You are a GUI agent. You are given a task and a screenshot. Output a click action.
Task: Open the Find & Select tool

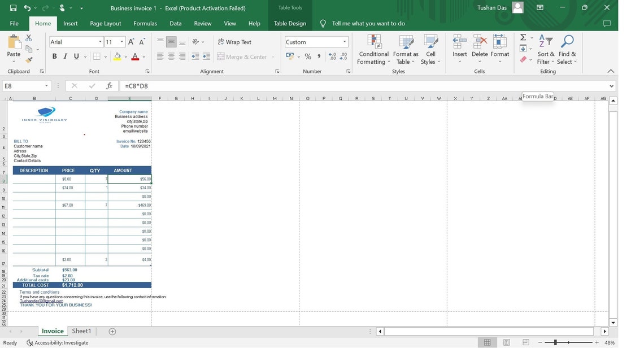click(567, 50)
